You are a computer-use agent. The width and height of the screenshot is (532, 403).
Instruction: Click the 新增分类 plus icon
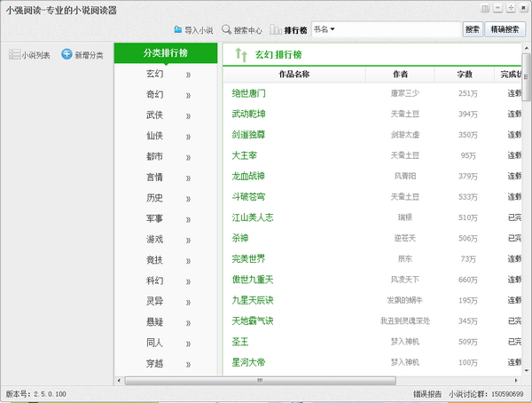click(x=66, y=55)
